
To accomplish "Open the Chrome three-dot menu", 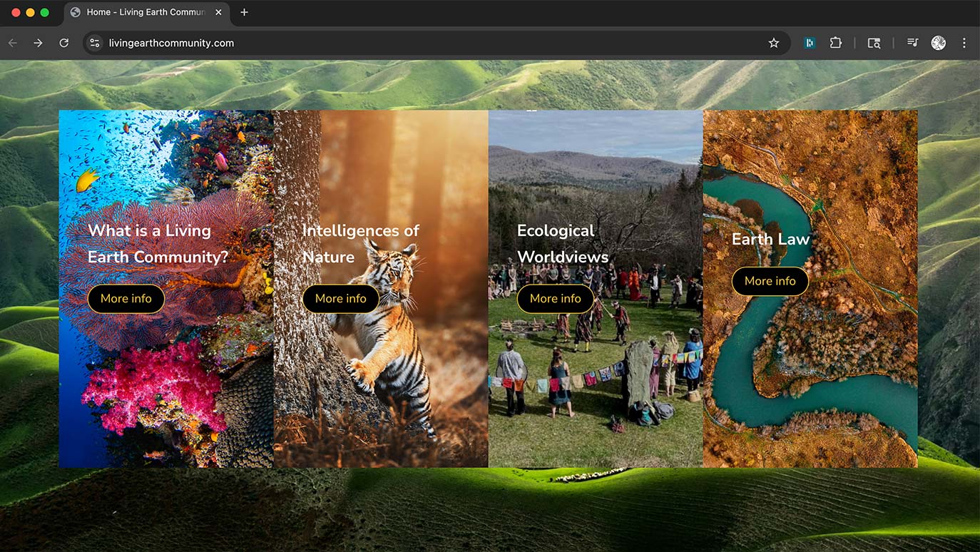I will (964, 43).
